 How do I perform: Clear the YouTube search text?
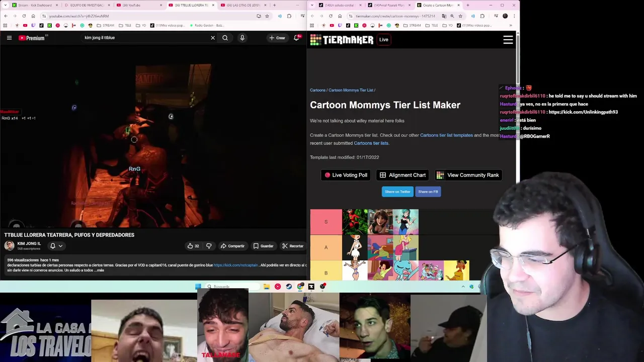tap(213, 38)
